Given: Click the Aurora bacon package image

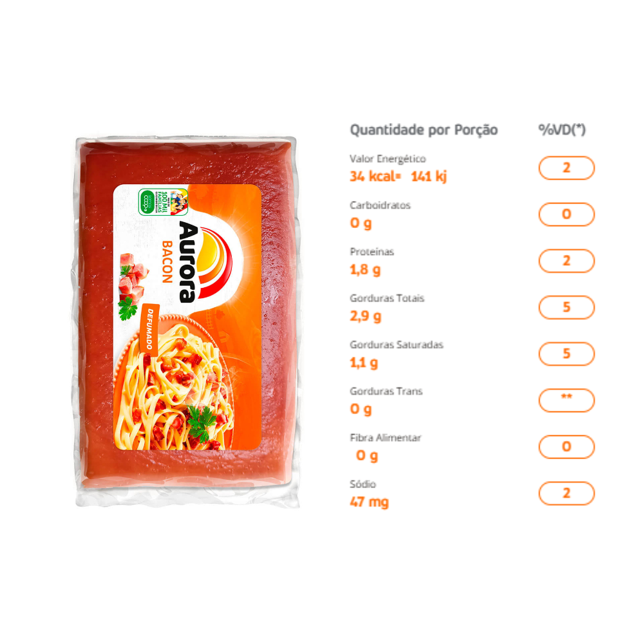Looking at the screenshot, I should [x=187, y=321].
